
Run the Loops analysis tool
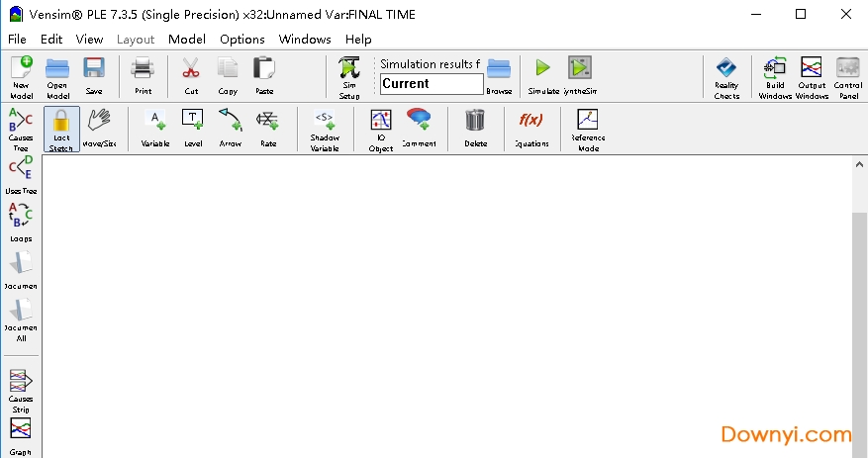(20, 222)
